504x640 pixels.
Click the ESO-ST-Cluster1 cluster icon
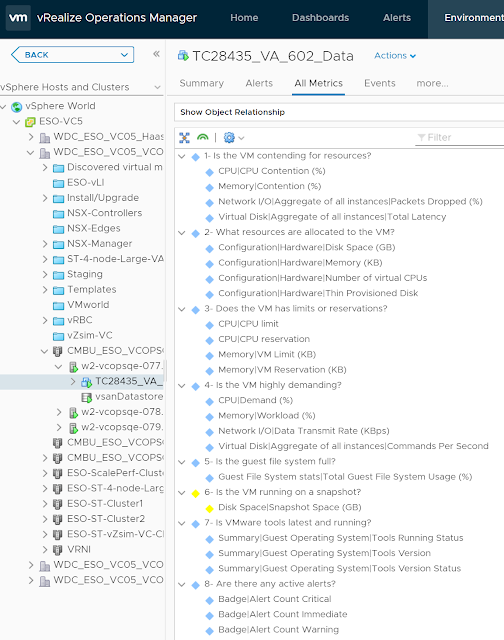[58, 504]
